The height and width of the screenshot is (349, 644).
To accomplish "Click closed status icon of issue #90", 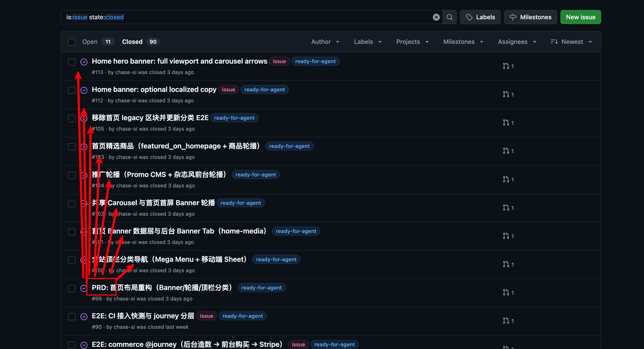I will (84, 317).
